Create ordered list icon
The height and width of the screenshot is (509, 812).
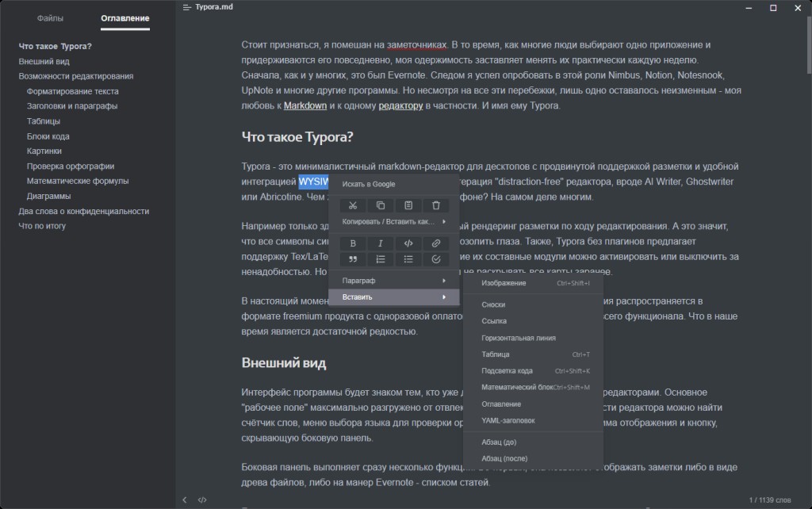tap(381, 259)
